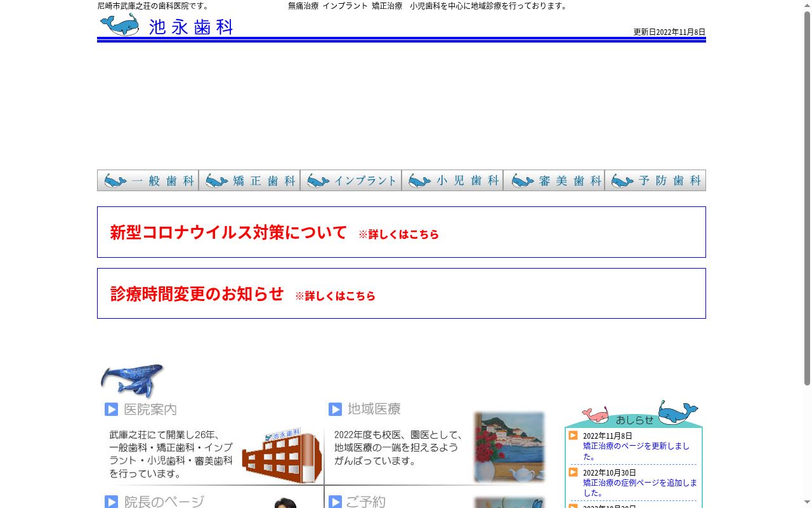
Task: Open 診療時間変更のお知らせ notice
Action: coord(197,294)
